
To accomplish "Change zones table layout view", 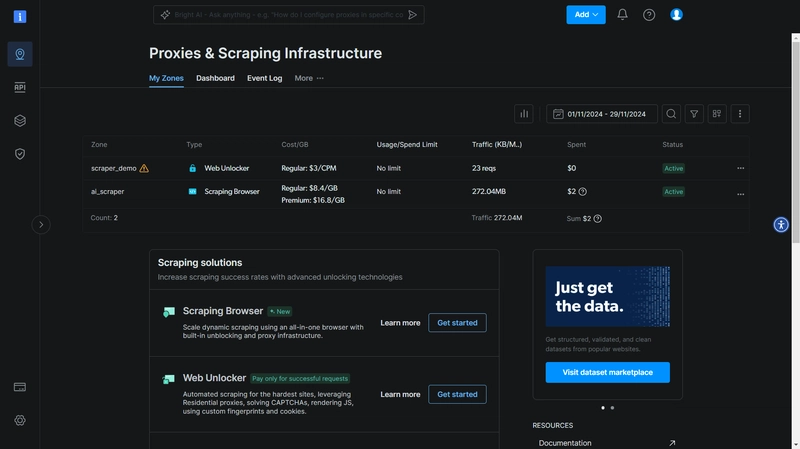I will pos(717,114).
